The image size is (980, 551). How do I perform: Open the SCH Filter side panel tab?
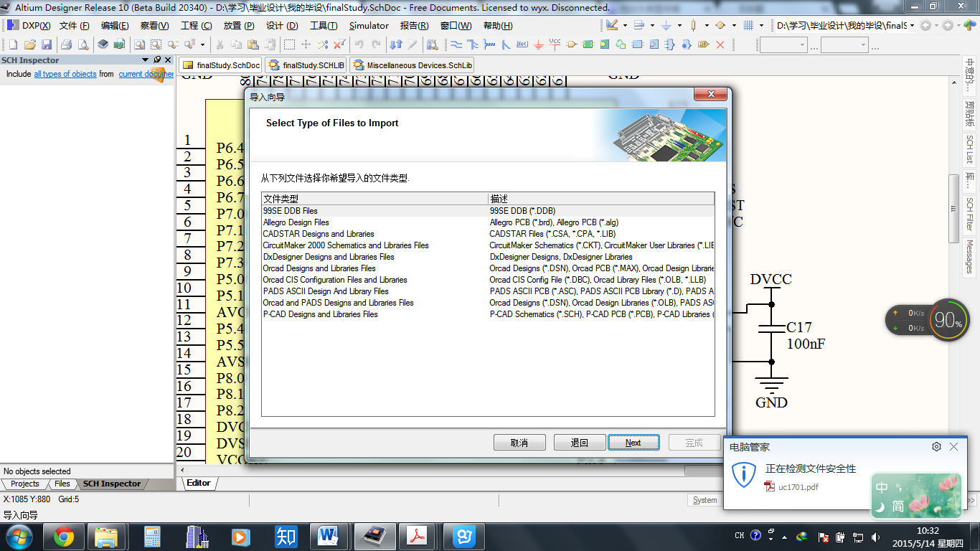969,213
